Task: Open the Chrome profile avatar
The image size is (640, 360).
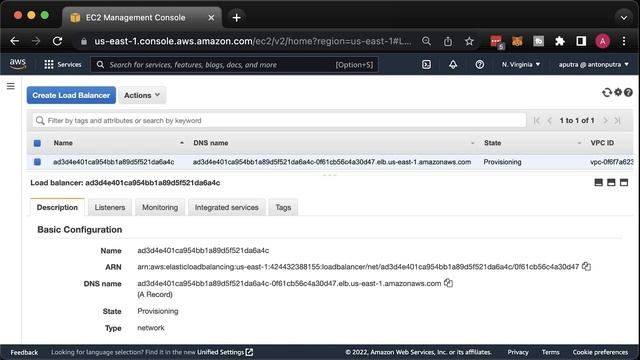Action: point(602,41)
